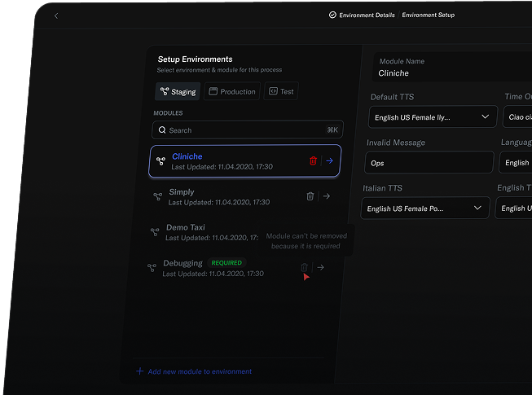Click the disabled trash icon on Debugging
The image size is (532, 395).
pos(304,267)
